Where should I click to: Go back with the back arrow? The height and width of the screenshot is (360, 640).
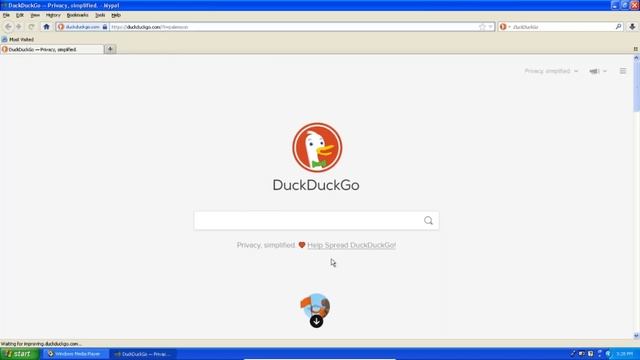tap(8, 27)
